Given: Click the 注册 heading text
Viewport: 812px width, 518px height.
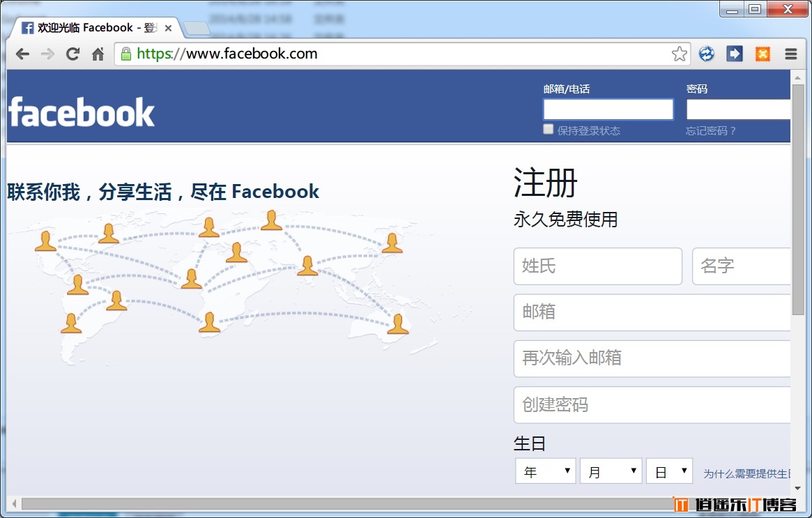Looking at the screenshot, I should (545, 183).
